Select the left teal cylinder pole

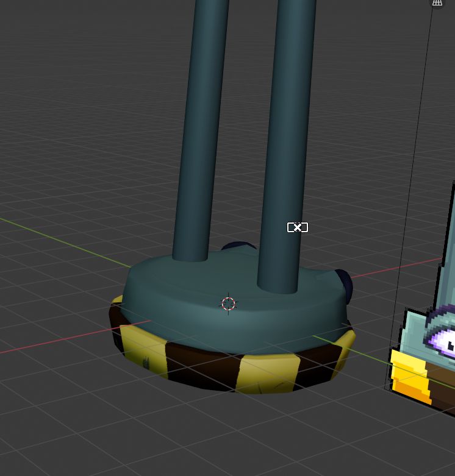coord(201,130)
